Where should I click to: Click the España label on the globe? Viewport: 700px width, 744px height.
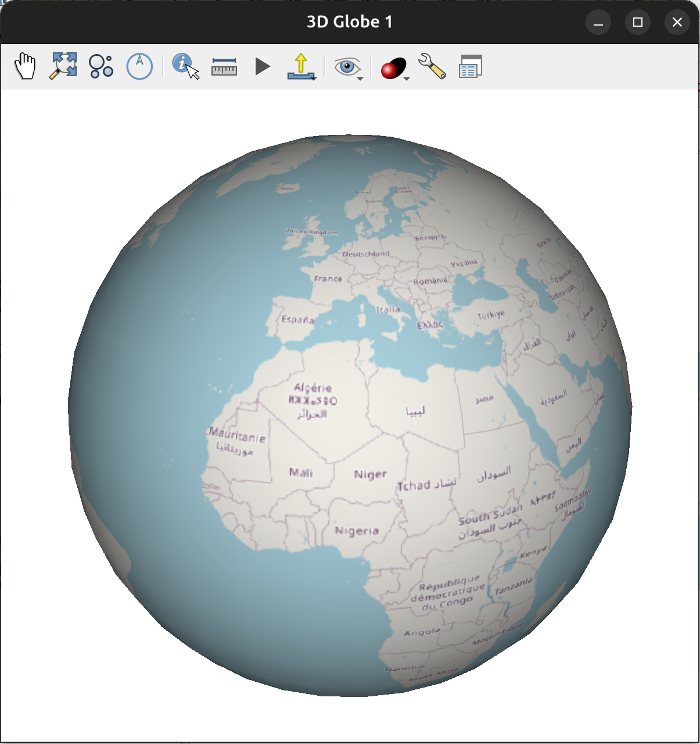coord(297,319)
